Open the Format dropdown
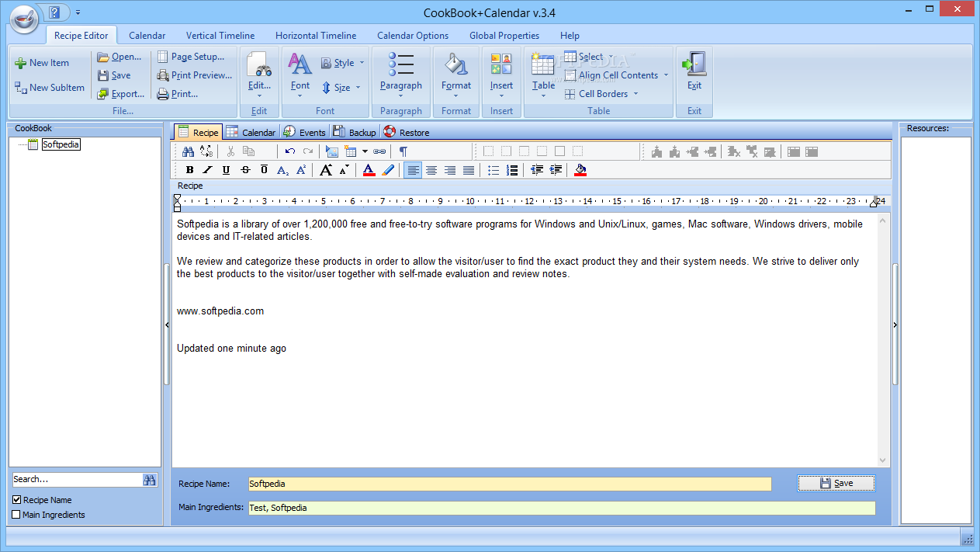This screenshot has width=980, height=552. point(456,75)
